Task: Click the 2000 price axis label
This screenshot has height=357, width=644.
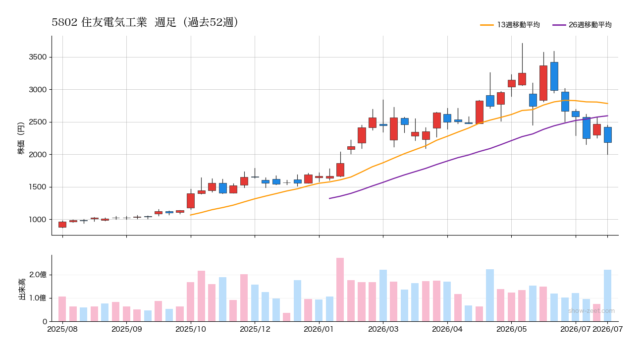Action: click(x=38, y=155)
